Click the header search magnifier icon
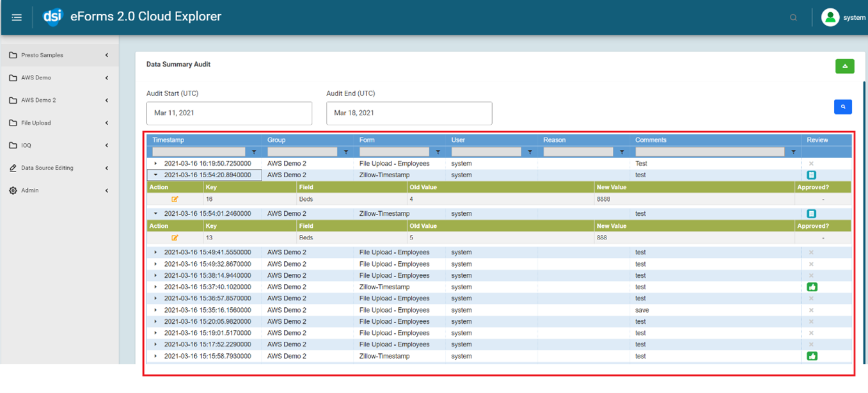This screenshot has height=393, width=868. (x=793, y=18)
